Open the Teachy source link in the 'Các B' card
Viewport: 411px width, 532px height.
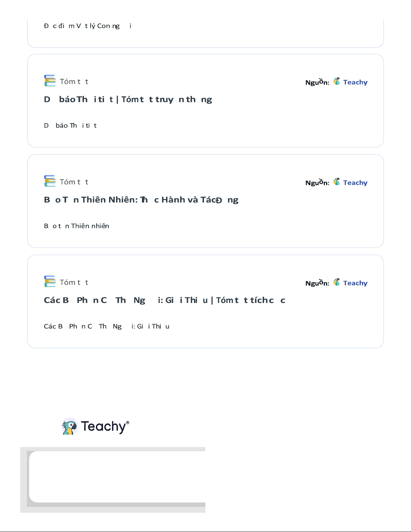point(355,283)
